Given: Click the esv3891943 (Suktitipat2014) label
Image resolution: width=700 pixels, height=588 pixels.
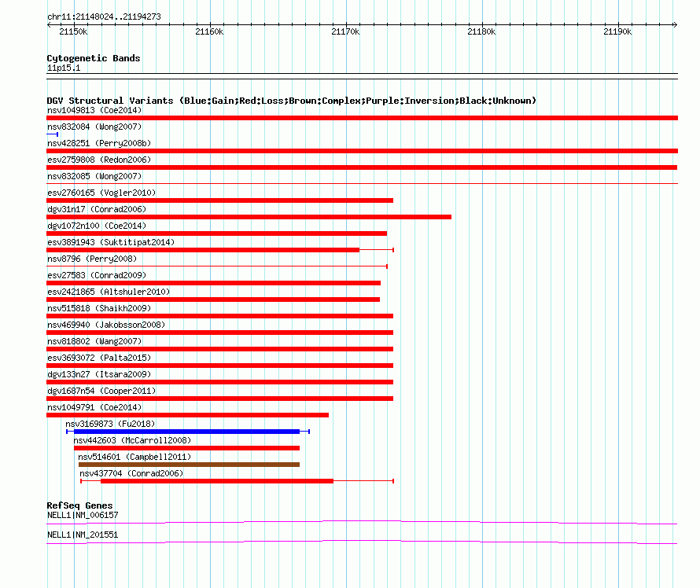Looking at the screenshot, I should 111,242.
